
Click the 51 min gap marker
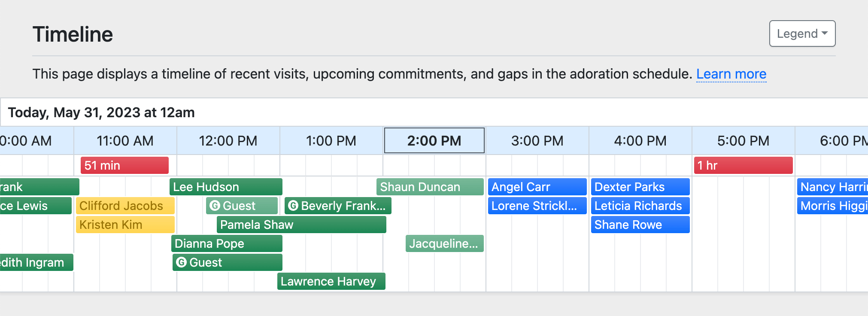tap(124, 165)
